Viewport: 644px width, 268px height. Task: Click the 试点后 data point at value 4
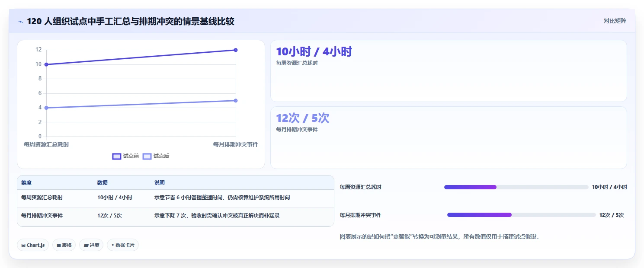(46, 108)
